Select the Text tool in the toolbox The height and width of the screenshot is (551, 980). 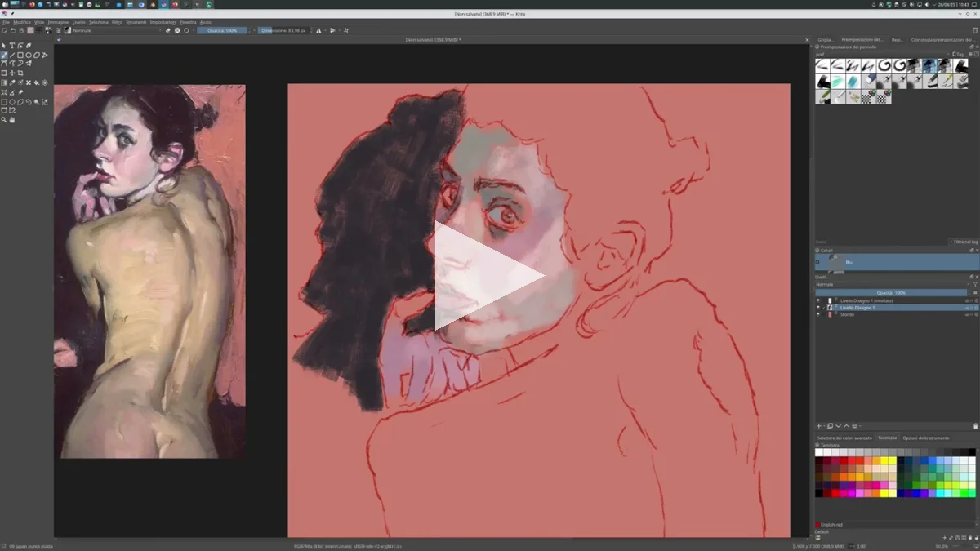pos(12,46)
